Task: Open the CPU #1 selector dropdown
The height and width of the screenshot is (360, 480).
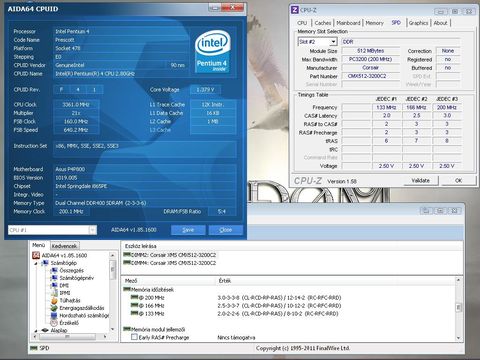Action: pos(92,230)
